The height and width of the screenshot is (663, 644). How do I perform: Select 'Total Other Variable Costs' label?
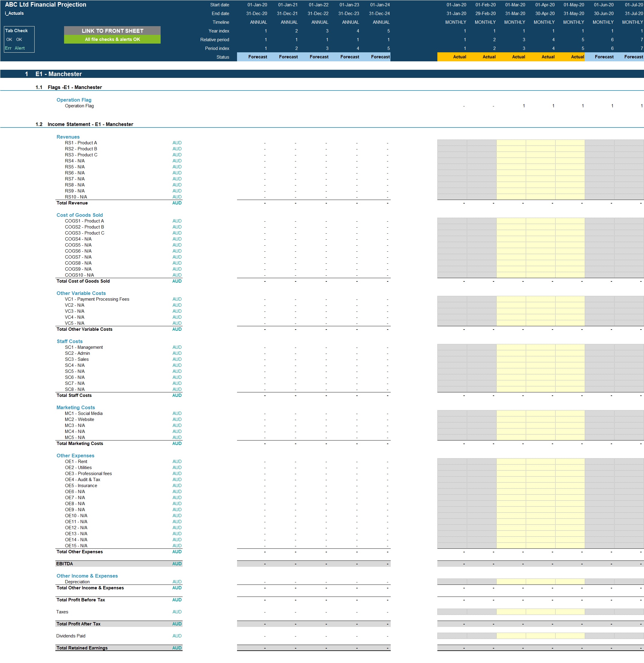pos(84,329)
